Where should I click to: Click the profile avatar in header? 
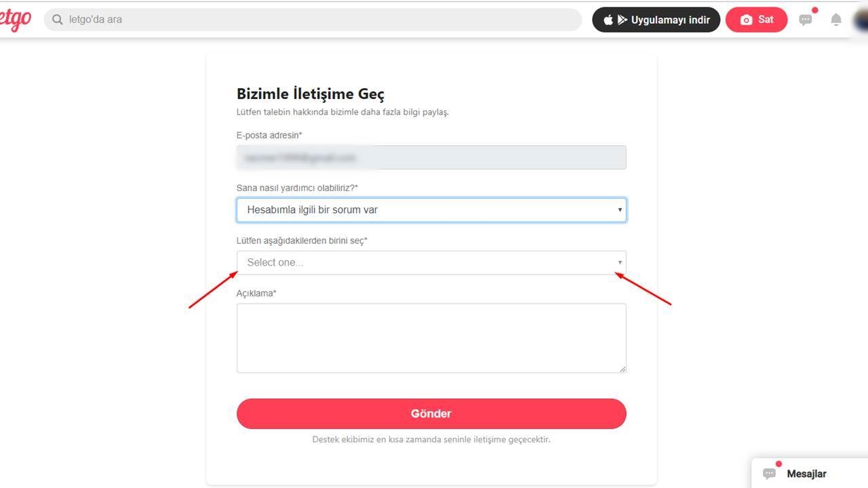point(861,20)
